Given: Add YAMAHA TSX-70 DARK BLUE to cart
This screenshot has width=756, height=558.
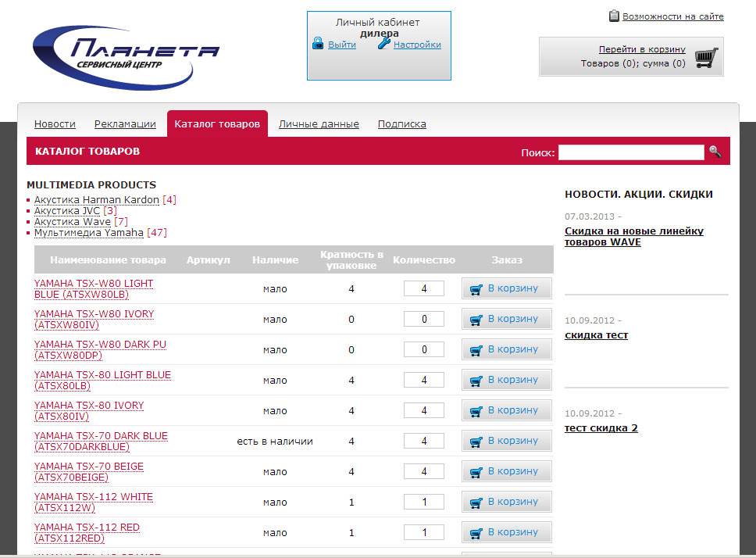Looking at the screenshot, I should click(506, 441).
